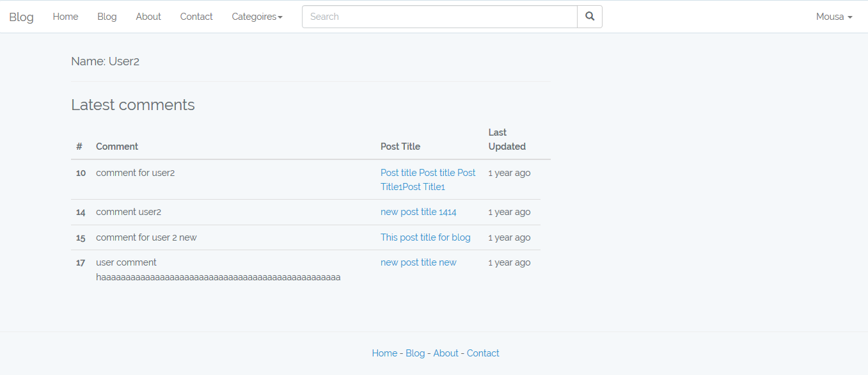Select Blog item in the navbar

pyautogui.click(x=107, y=17)
